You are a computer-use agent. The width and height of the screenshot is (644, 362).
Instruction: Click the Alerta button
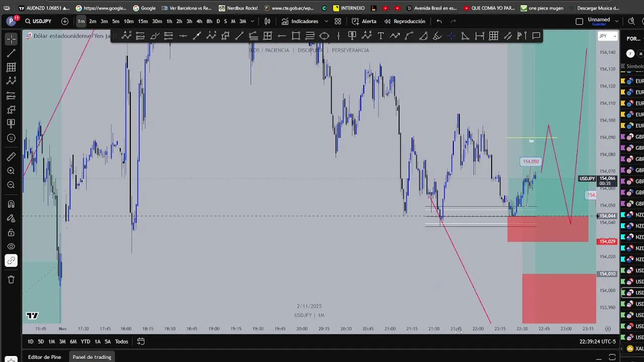coord(364,21)
